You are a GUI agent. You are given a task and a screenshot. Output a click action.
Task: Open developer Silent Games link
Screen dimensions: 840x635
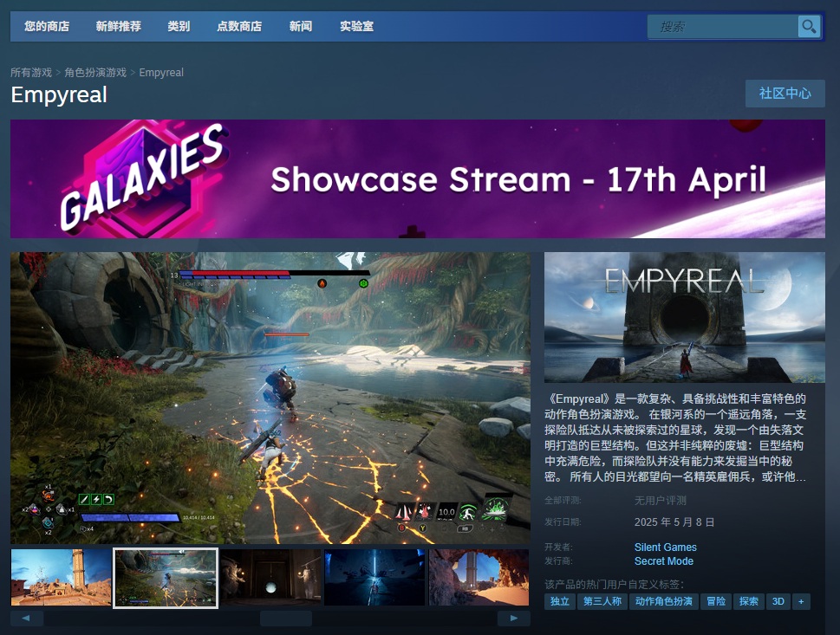pos(666,548)
